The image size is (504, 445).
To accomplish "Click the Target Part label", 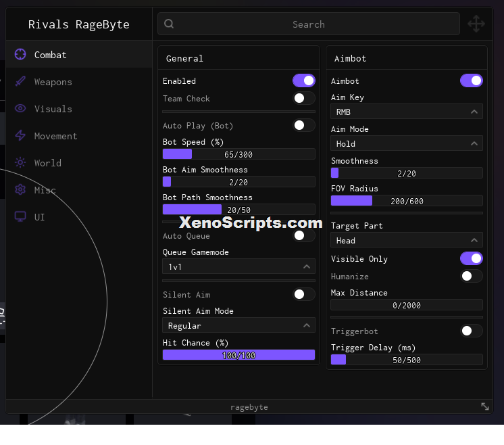I will coord(357,226).
